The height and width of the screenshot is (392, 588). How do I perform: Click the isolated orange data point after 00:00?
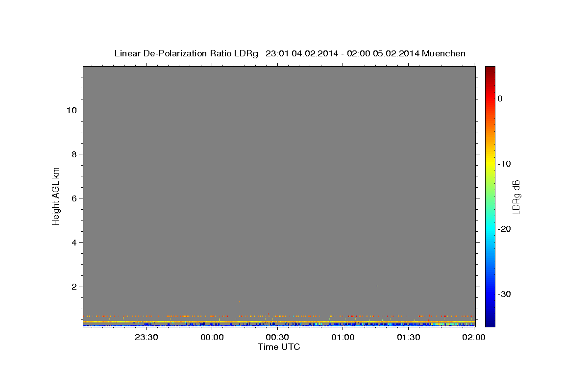[239, 302]
